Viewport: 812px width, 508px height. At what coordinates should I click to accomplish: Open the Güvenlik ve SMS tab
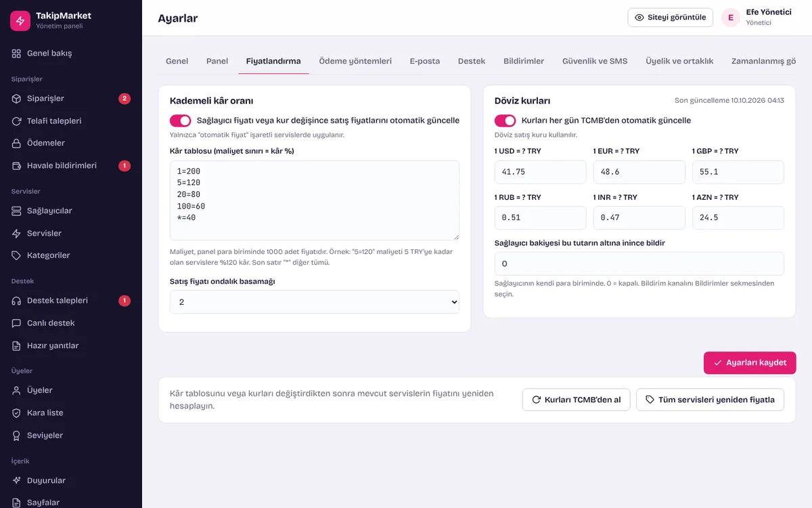click(595, 61)
